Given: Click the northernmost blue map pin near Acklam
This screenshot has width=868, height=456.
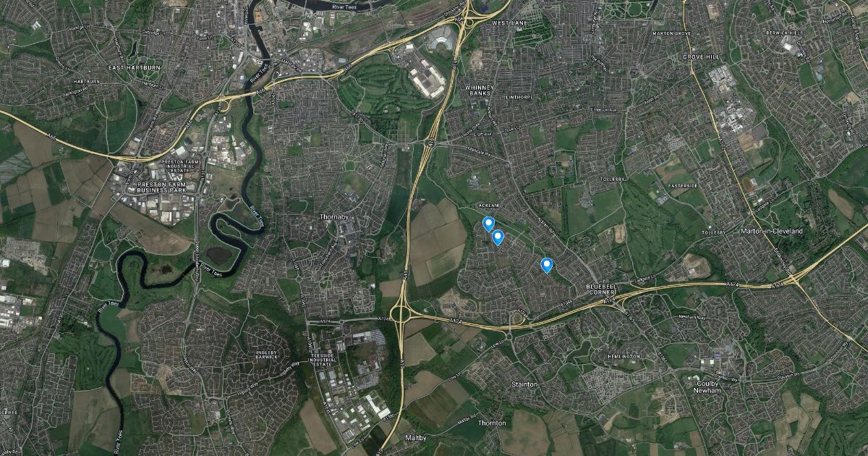Looking at the screenshot, I should 488,224.
